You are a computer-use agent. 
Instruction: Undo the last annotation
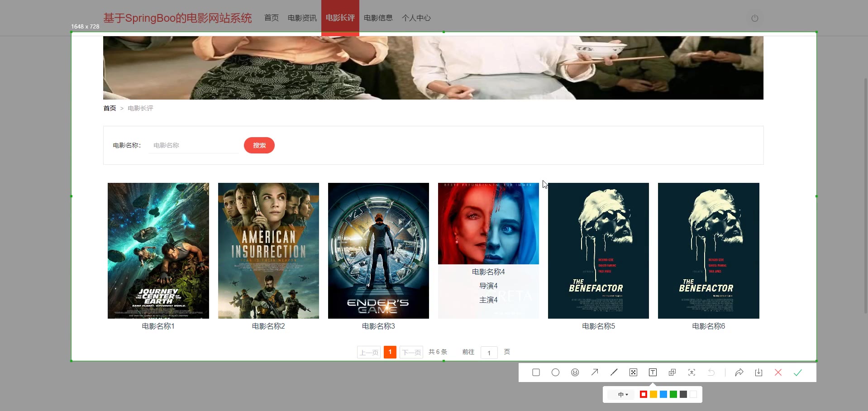click(711, 373)
